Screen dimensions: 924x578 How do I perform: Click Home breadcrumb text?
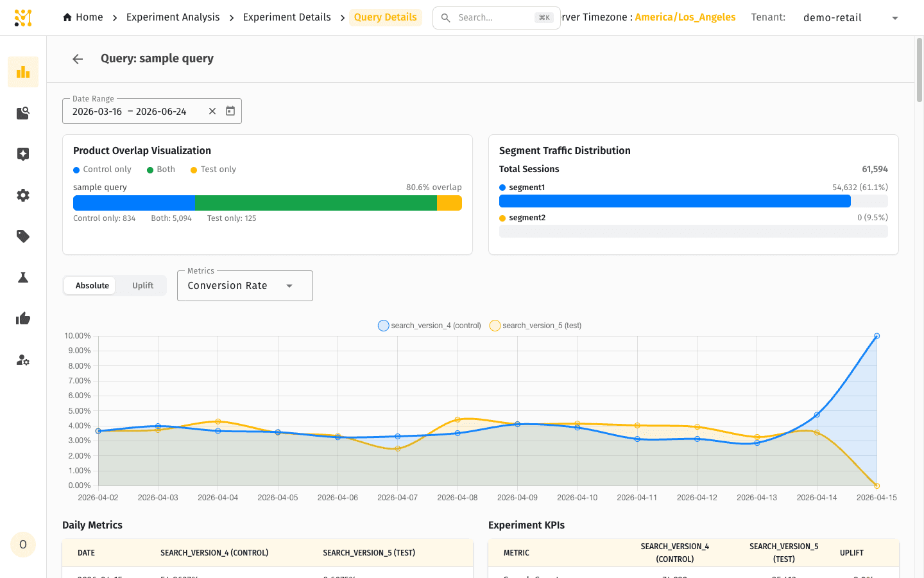[x=89, y=17]
